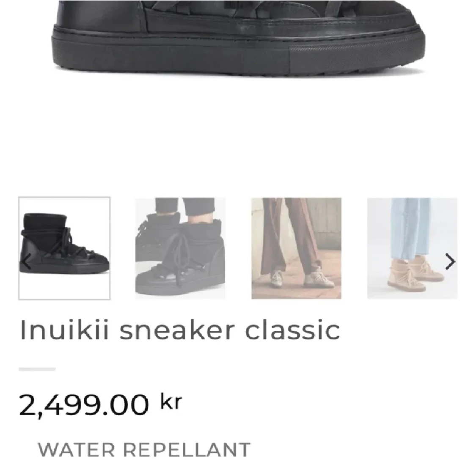476x476 pixels.
Task: Click the large black sneaker product image
Action: pyautogui.click(x=238, y=38)
